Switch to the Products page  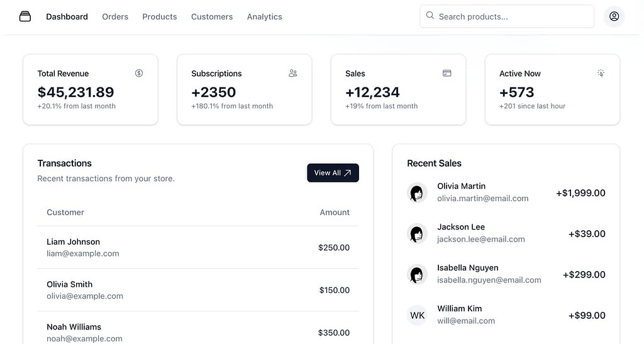coord(159,17)
